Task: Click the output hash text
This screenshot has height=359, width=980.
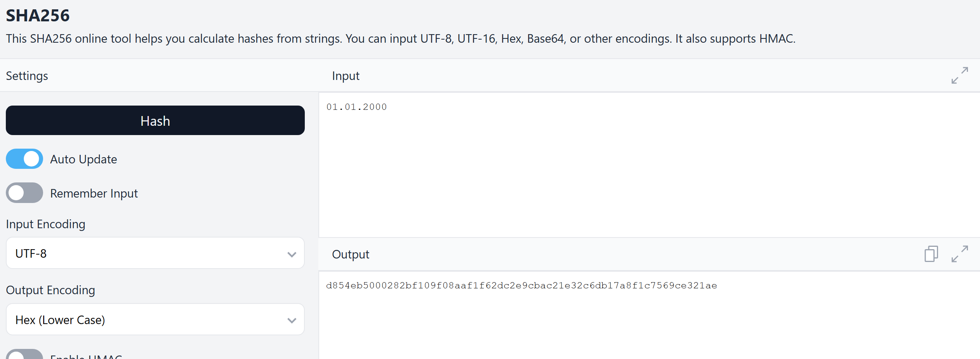Action: pyautogui.click(x=521, y=286)
